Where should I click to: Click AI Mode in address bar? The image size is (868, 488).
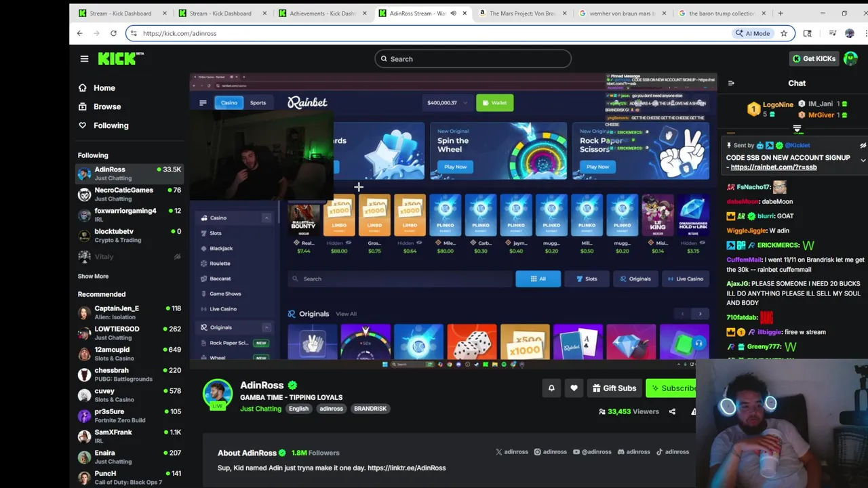click(753, 33)
